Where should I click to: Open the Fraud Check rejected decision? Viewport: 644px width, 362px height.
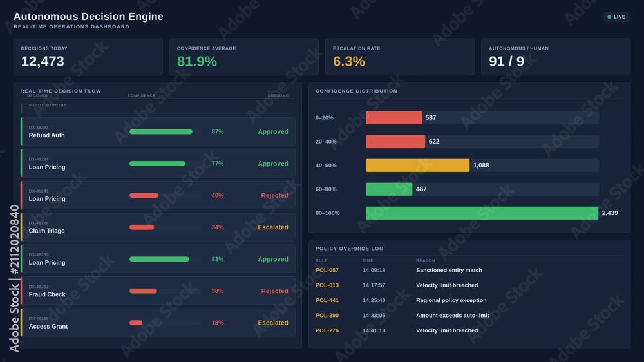[158, 291]
